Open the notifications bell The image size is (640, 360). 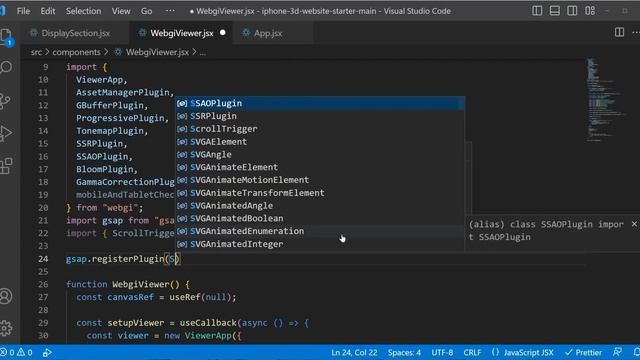point(636,352)
